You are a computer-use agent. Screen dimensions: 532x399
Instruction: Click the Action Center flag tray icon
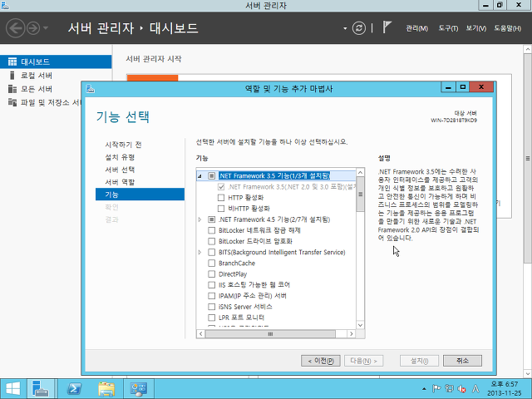coord(436,389)
